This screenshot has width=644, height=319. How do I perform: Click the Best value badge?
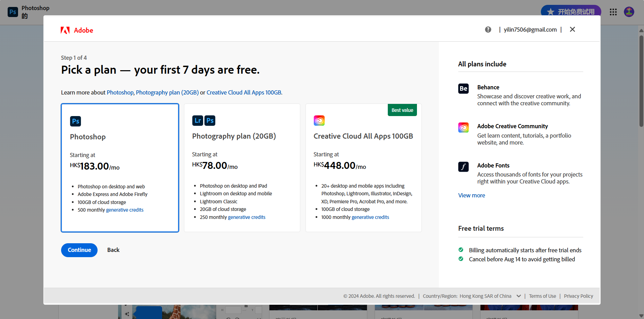pyautogui.click(x=402, y=110)
